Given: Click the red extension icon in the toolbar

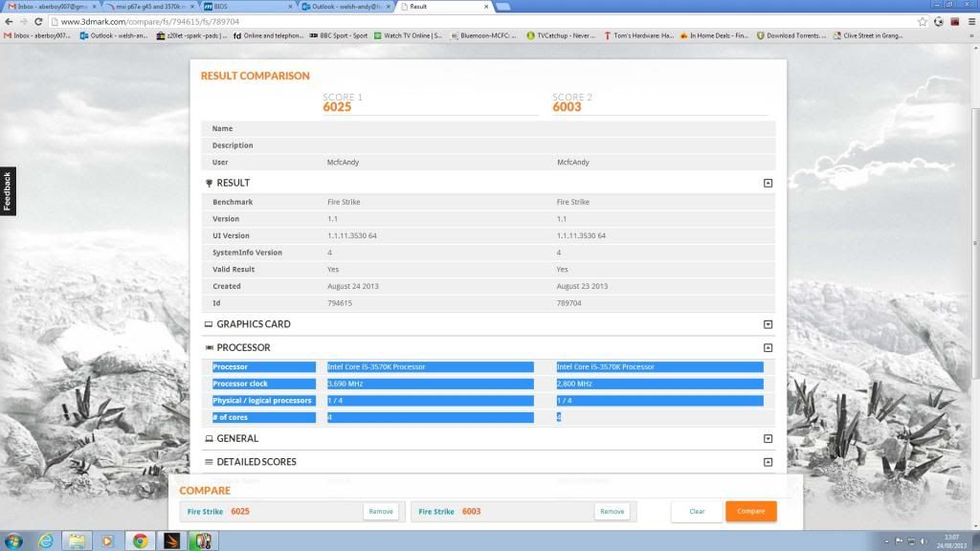Looking at the screenshot, I should (955, 21).
